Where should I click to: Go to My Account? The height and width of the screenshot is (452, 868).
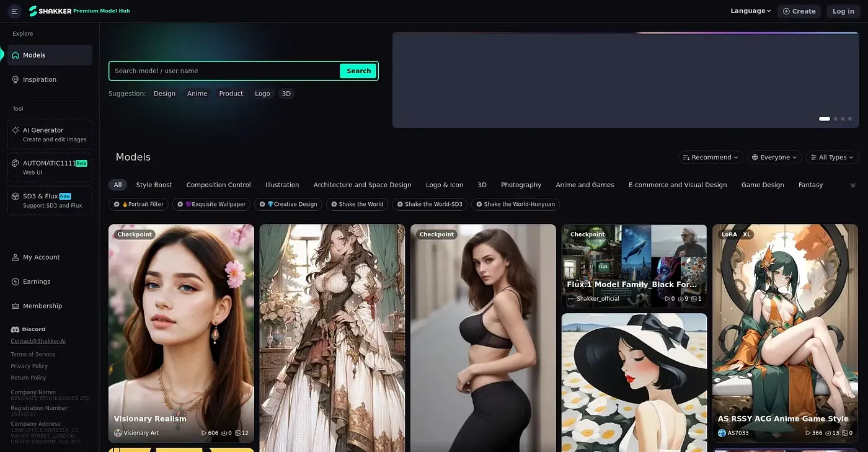(x=50, y=257)
